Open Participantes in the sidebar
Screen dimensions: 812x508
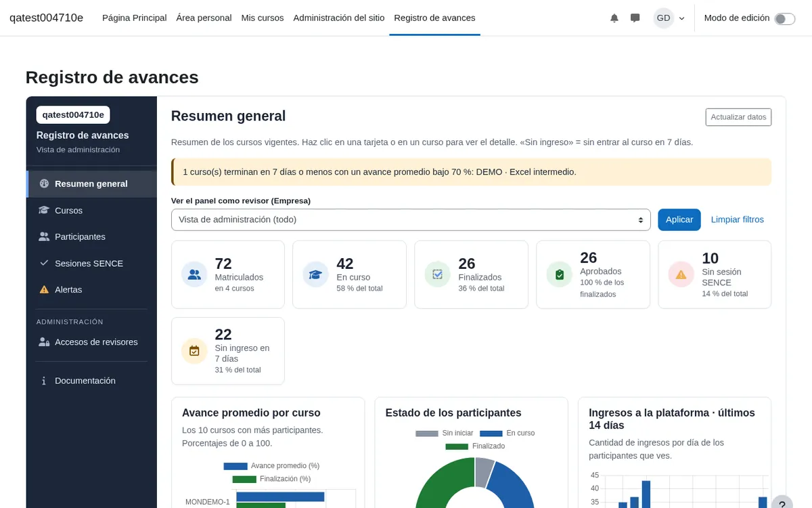pos(91,236)
